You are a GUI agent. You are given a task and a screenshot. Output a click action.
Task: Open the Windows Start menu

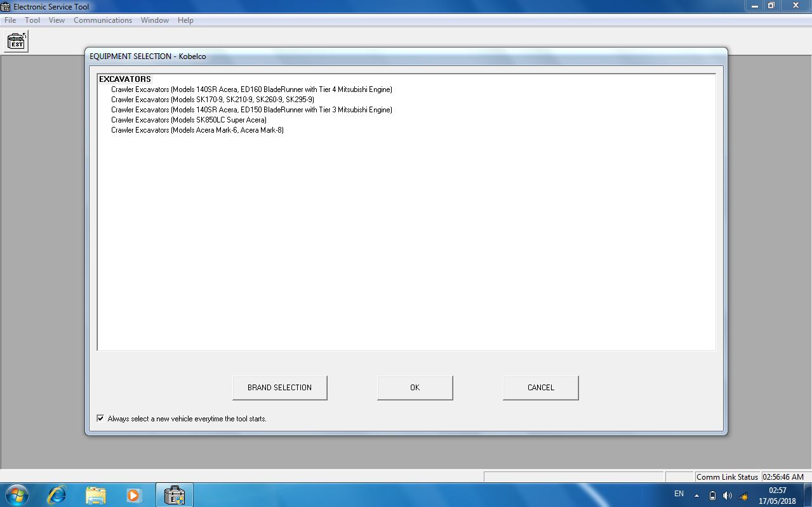click(17, 495)
